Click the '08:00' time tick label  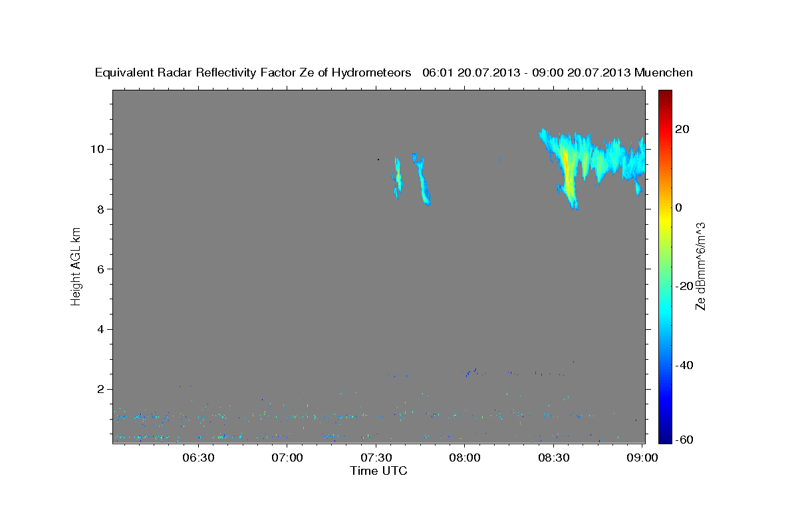coord(465,458)
